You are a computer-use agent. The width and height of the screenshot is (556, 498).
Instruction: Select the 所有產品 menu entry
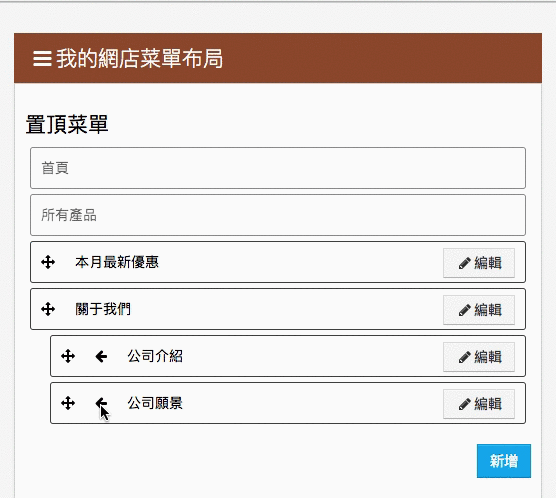tap(278, 215)
